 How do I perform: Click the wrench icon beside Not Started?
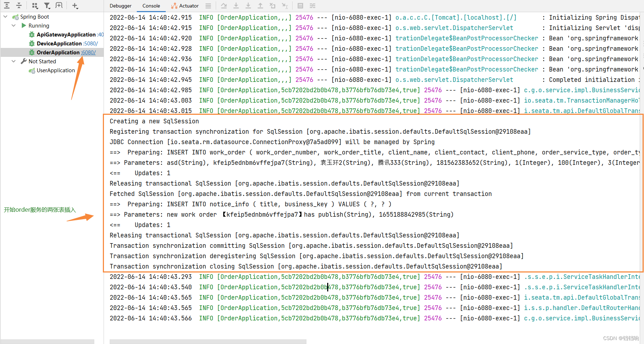(24, 61)
